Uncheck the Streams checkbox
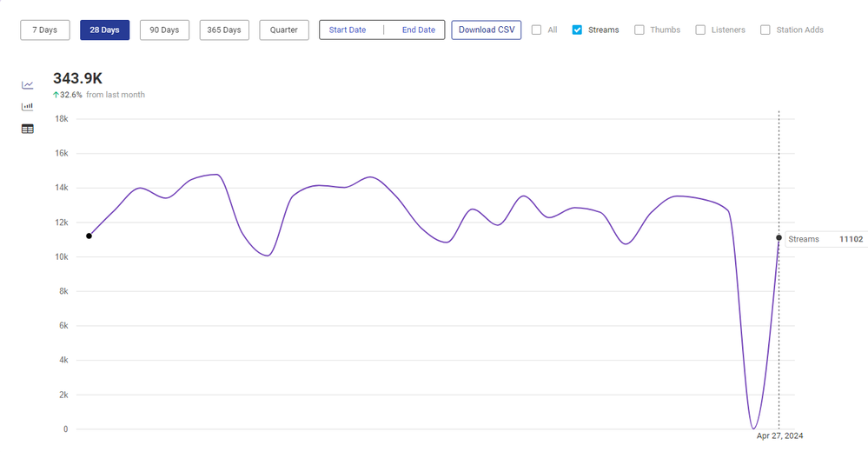This screenshot has width=868, height=452. [x=577, y=30]
